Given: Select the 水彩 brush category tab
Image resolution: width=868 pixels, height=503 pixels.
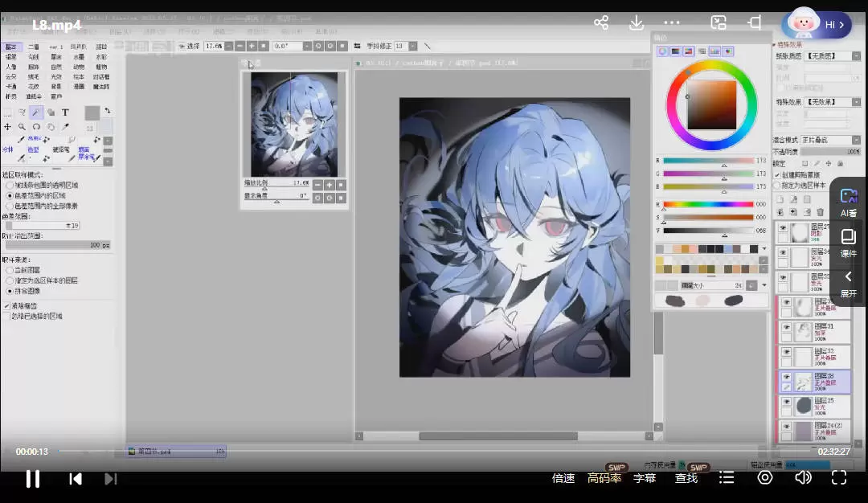Looking at the screenshot, I should coord(101,57).
